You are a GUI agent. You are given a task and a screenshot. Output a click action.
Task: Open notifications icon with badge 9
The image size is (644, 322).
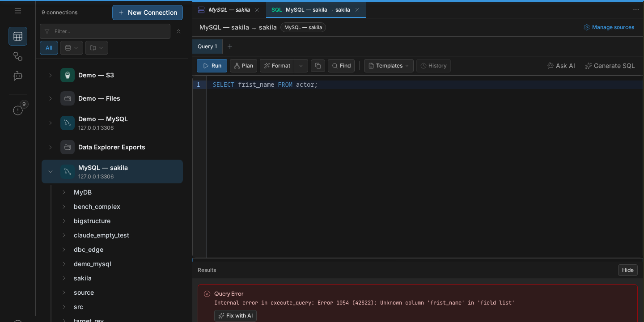(x=18, y=110)
